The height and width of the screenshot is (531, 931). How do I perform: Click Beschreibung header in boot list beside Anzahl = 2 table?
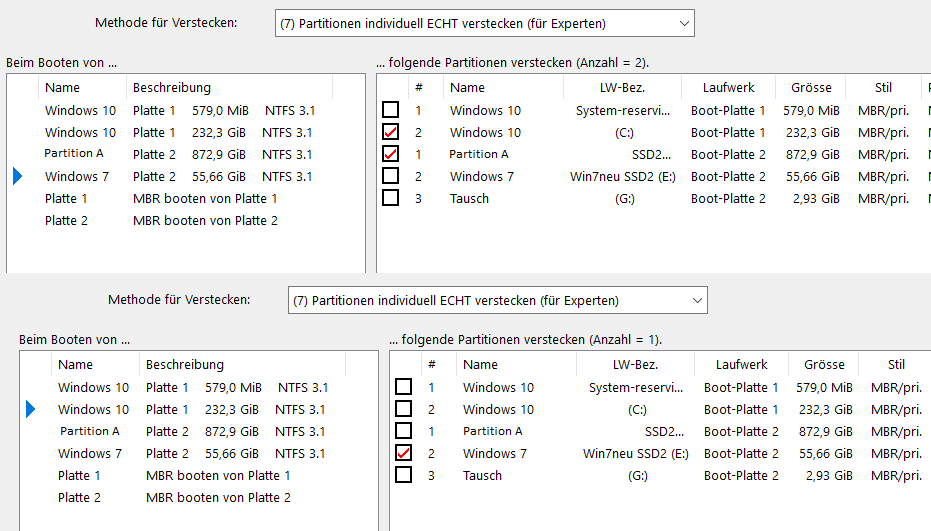[230, 87]
